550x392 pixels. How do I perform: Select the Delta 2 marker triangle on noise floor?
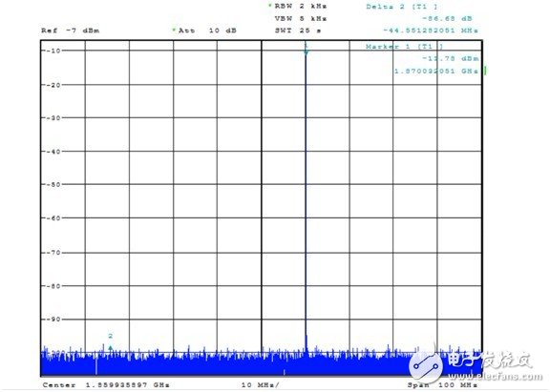pos(111,348)
